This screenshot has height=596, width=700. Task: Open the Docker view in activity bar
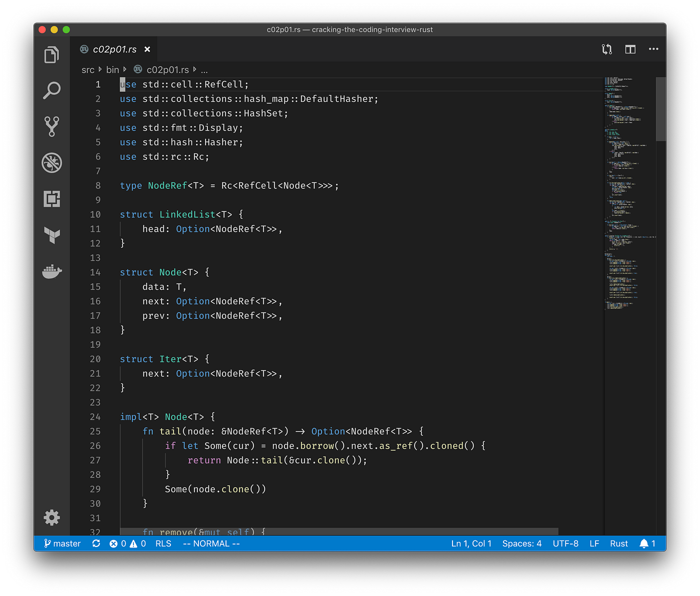(51, 271)
